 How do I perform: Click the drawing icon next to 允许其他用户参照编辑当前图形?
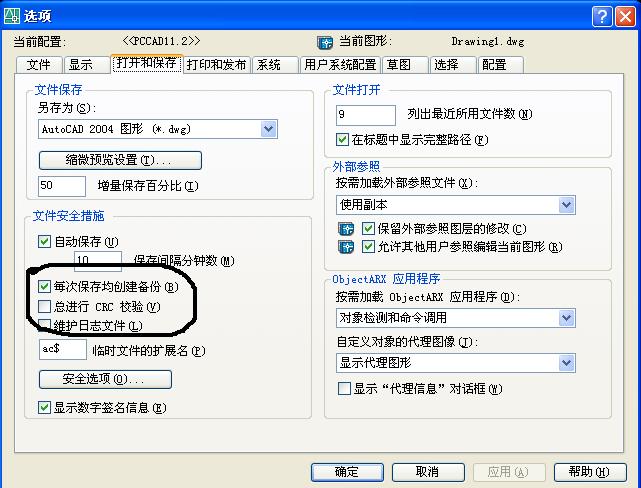pos(346,247)
